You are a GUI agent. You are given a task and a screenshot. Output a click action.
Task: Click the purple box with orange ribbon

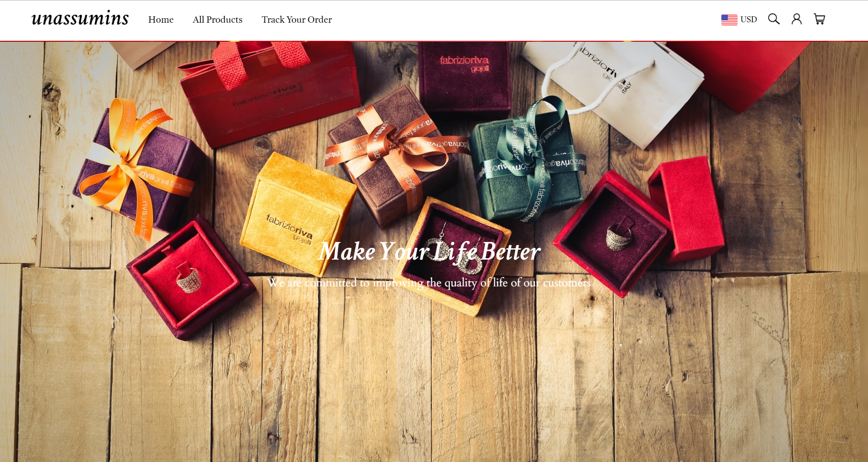[x=136, y=170]
